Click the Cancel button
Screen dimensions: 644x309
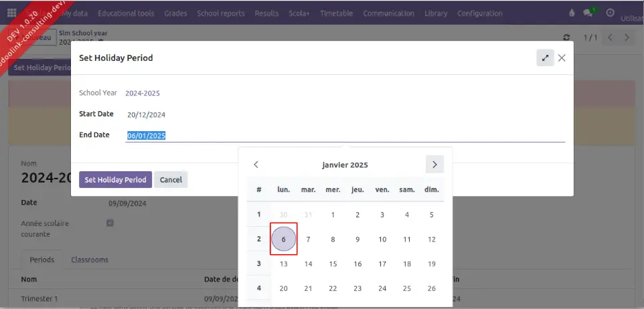171,180
